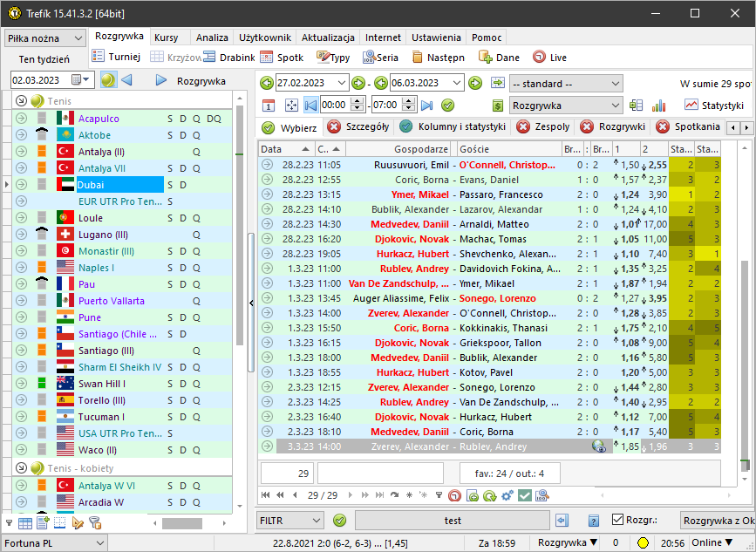Click green check button next to FILTR
Viewport: 756px width, 552px height.
(339, 521)
